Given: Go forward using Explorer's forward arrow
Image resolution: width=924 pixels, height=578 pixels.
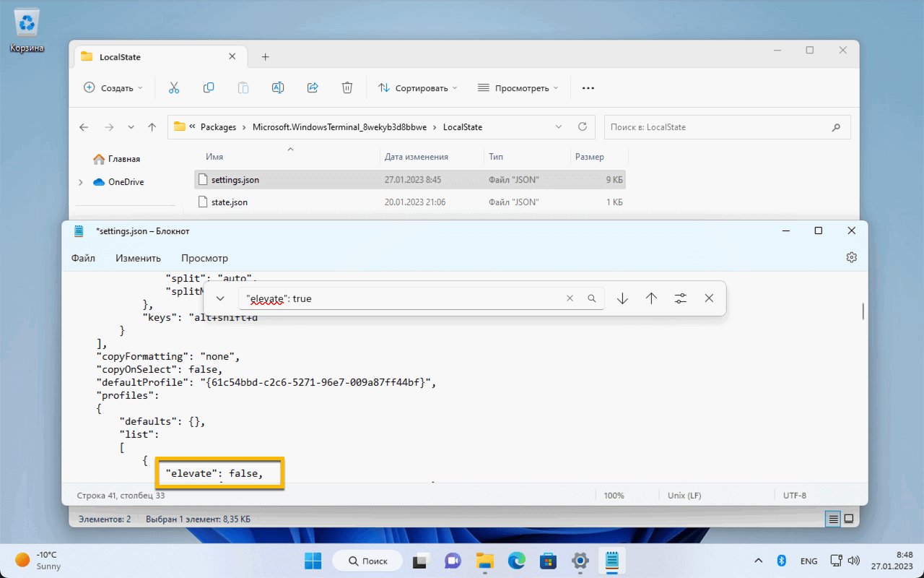Looking at the screenshot, I should (109, 127).
